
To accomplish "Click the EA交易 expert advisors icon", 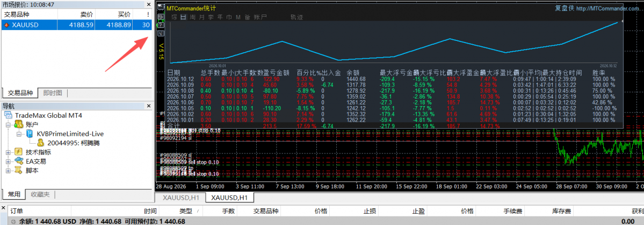I will point(18,161).
